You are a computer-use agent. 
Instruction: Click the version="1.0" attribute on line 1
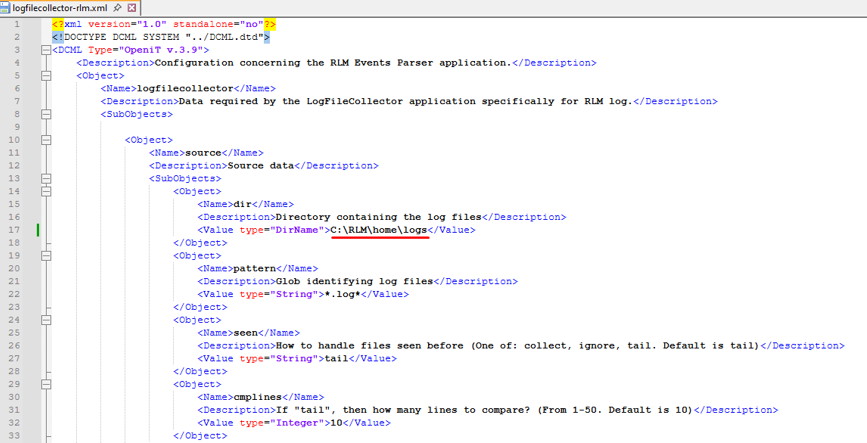coord(127,24)
